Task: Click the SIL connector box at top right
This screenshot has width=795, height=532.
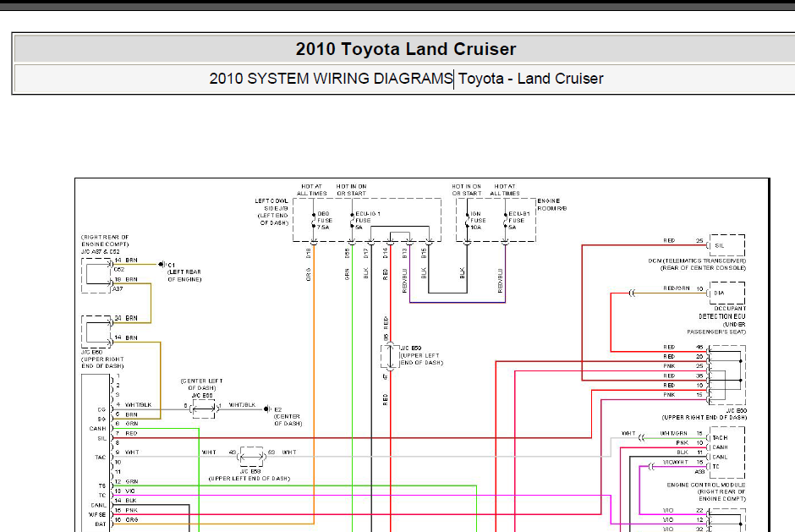Action: [x=727, y=245]
